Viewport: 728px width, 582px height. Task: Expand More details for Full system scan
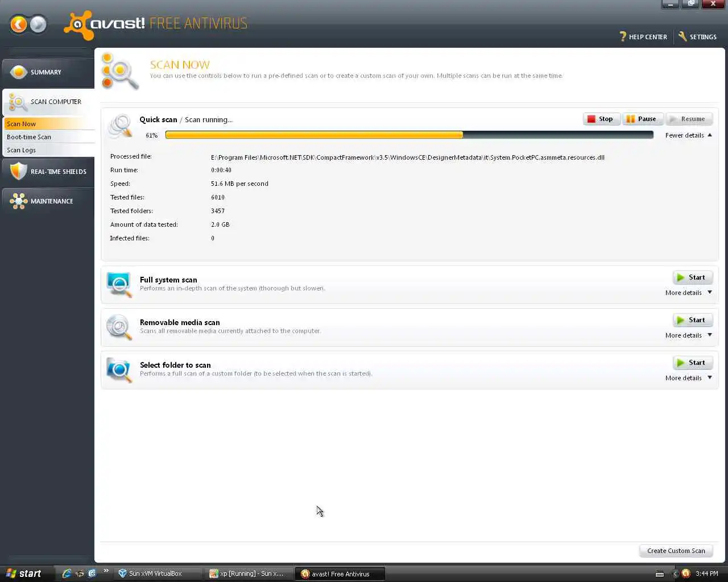[x=688, y=293]
